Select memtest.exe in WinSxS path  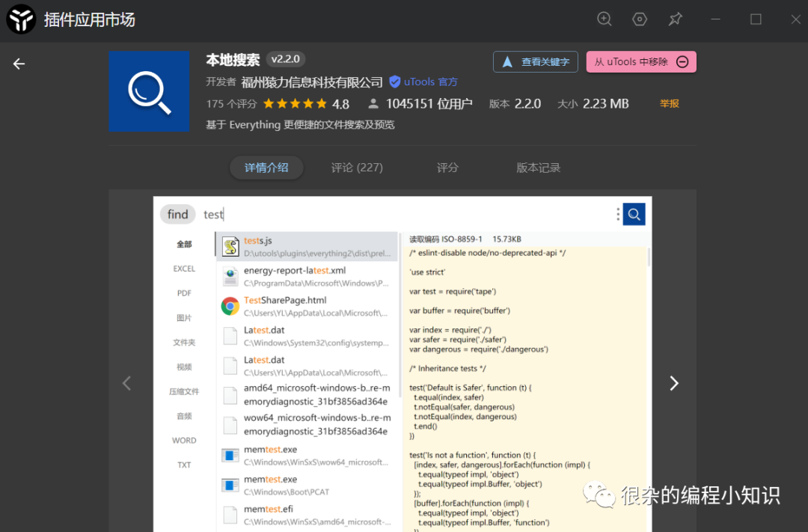[x=307, y=455]
